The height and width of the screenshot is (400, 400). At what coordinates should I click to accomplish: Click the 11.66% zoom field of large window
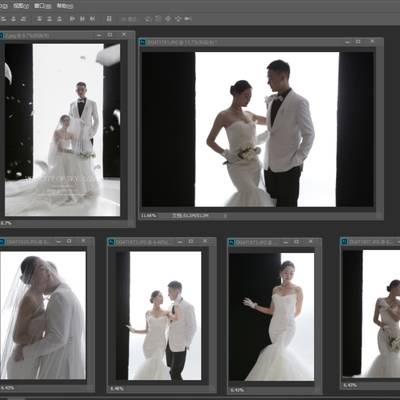point(149,216)
